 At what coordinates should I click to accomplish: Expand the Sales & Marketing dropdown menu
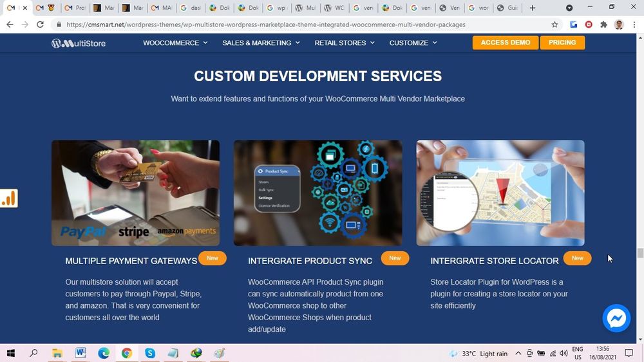tap(261, 43)
